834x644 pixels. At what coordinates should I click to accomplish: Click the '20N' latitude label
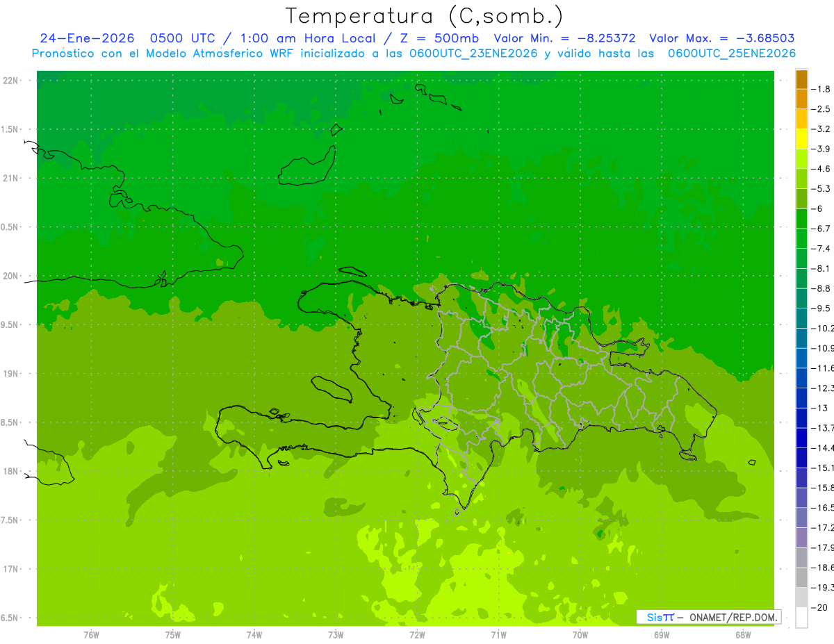coord(10,276)
